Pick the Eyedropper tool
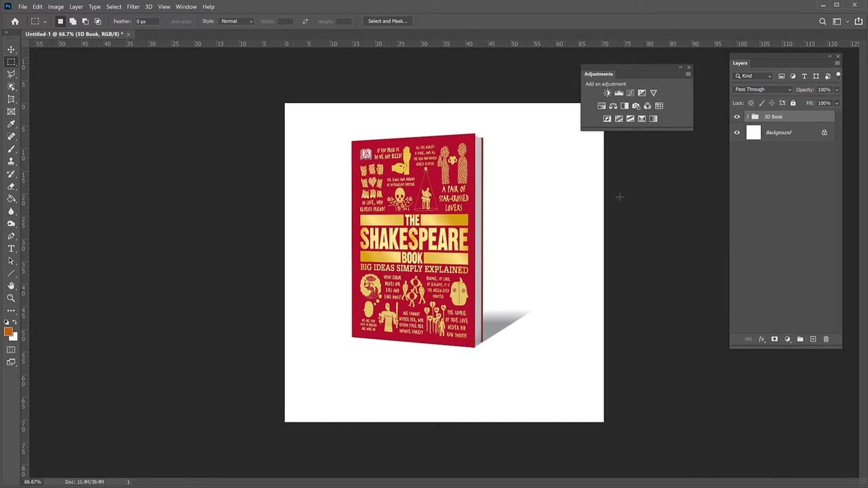 (11, 123)
